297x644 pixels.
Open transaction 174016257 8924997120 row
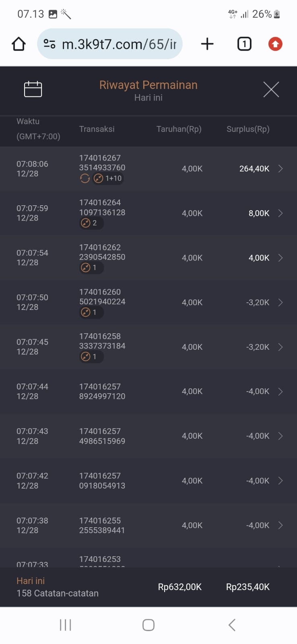pyautogui.click(x=148, y=392)
